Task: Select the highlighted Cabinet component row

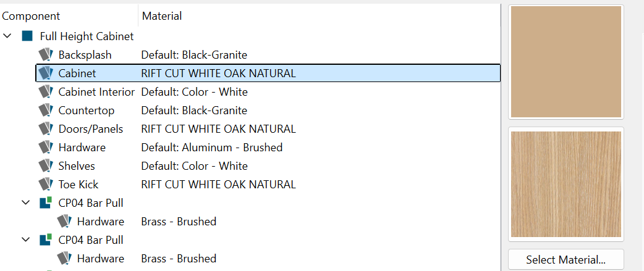Action: (x=268, y=73)
